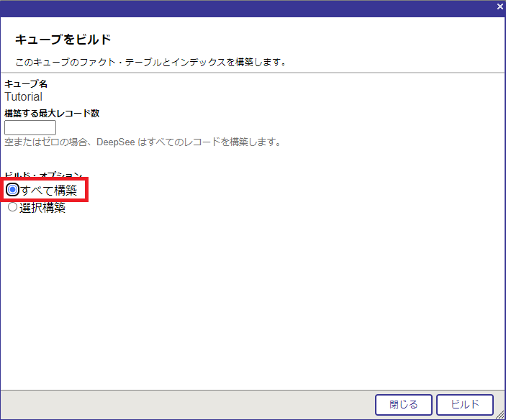Select the すべて構築 radio button

pos(12,190)
